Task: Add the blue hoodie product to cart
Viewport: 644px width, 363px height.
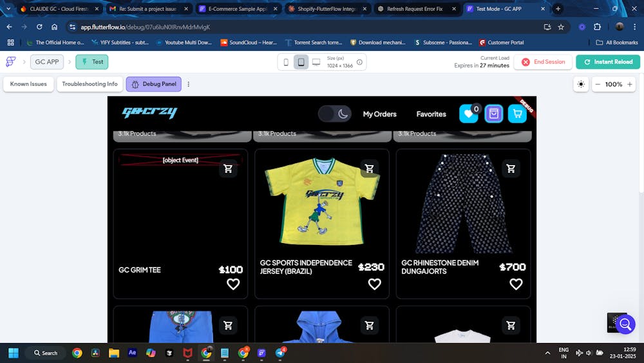Action: point(369,326)
